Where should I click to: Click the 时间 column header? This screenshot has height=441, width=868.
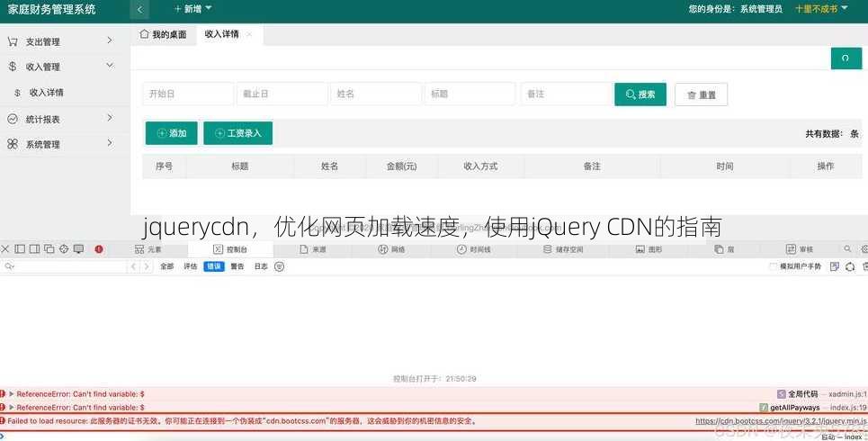click(x=725, y=166)
